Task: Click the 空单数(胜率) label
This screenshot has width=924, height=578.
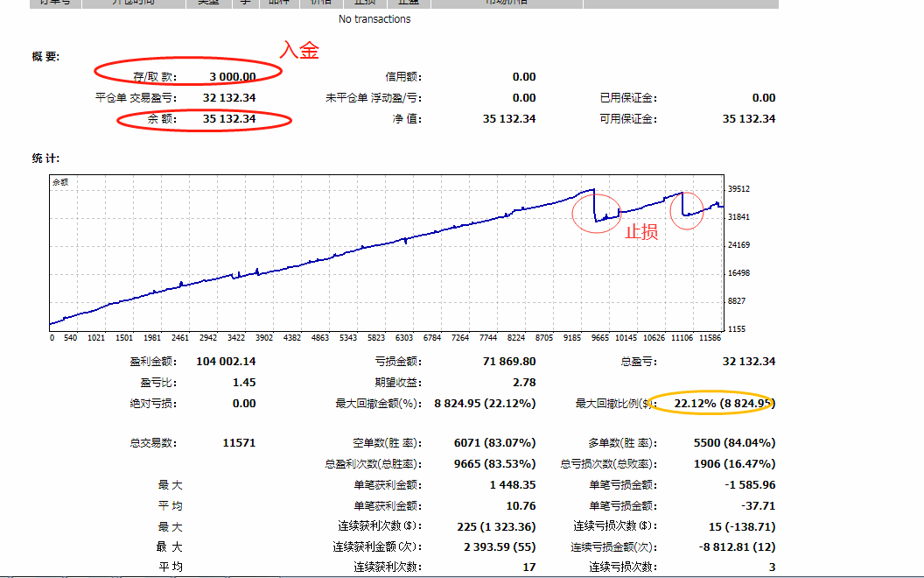Action: [x=387, y=443]
